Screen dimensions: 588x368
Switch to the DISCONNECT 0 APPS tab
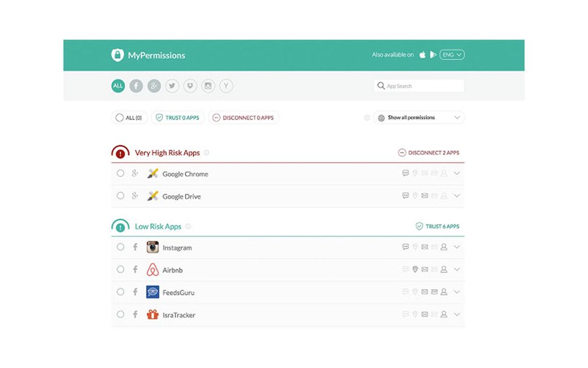[244, 118]
